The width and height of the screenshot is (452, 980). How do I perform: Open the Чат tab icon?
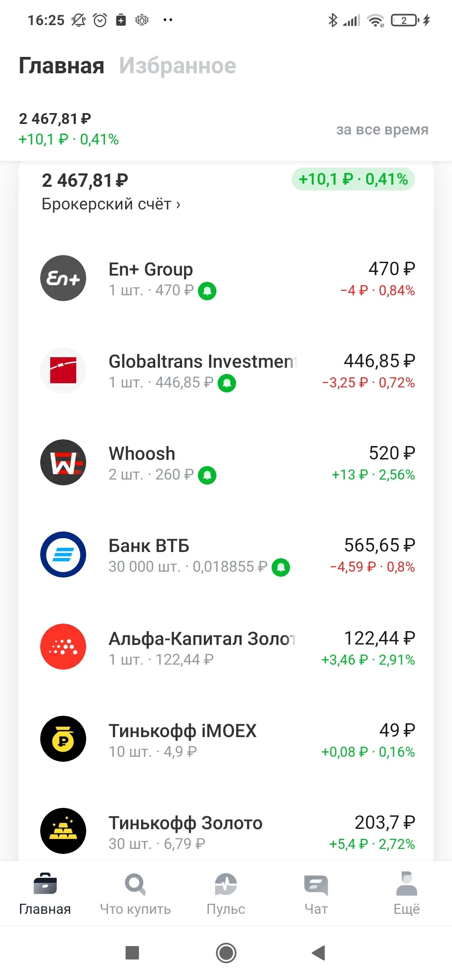click(x=316, y=885)
